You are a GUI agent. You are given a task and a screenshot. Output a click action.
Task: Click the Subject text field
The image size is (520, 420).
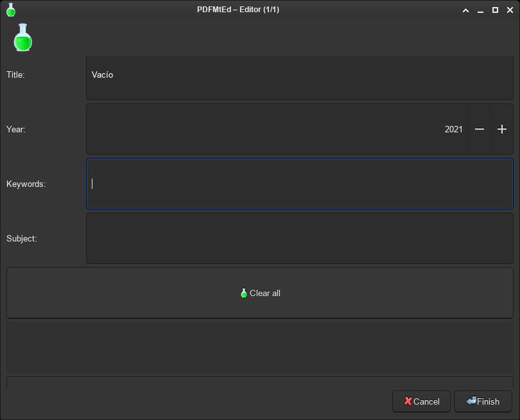coord(299,238)
